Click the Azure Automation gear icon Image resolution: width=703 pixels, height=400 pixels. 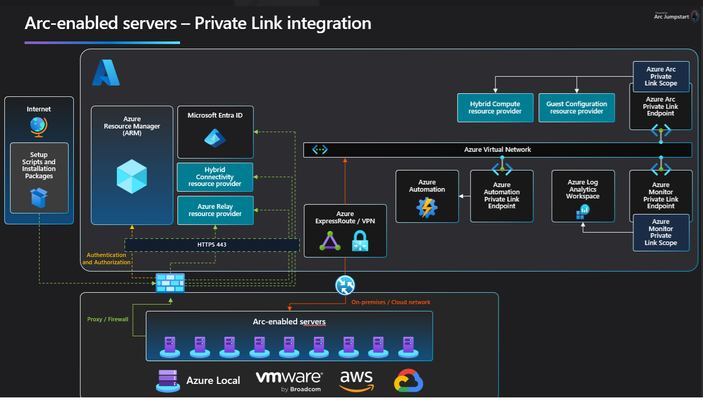[x=426, y=208]
